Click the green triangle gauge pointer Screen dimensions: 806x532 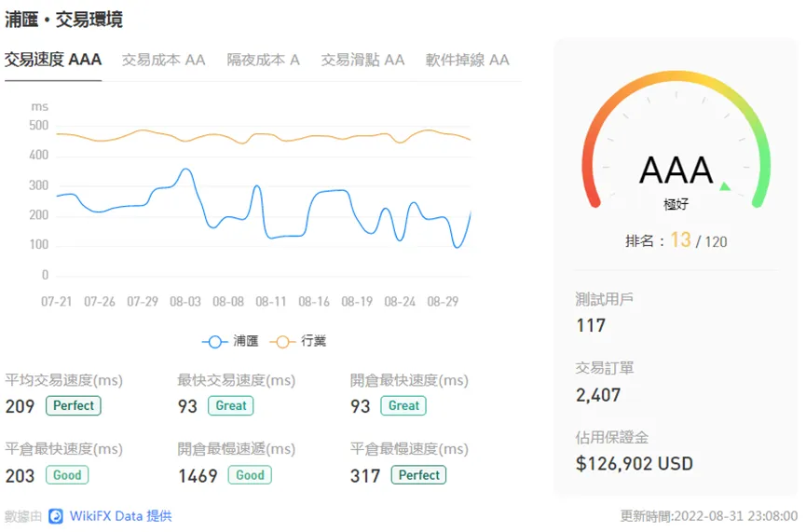725,186
